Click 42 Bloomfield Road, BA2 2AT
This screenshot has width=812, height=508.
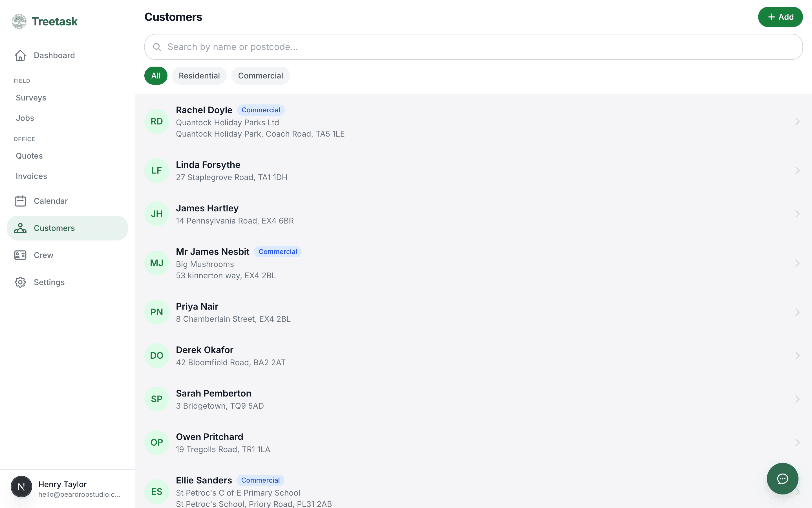pyautogui.click(x=231, y=363)
